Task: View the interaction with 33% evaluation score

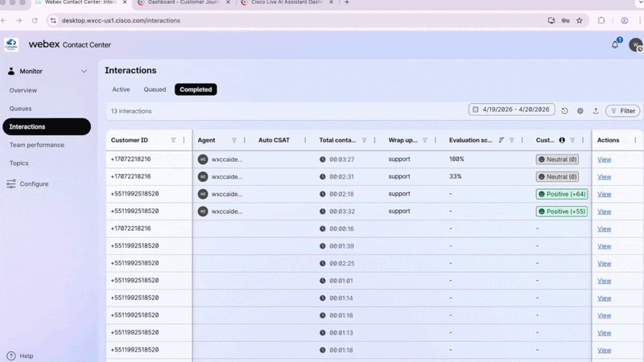Action: coord(605,176)
